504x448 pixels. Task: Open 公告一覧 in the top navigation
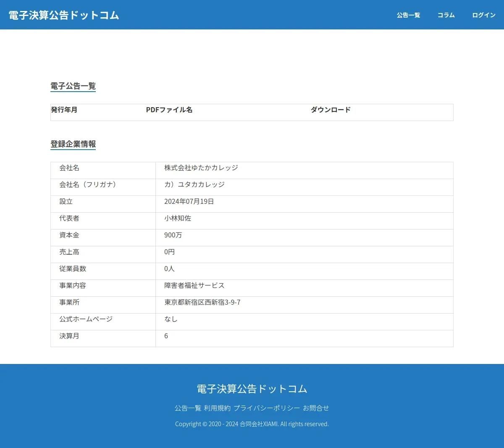coord(408,15)
